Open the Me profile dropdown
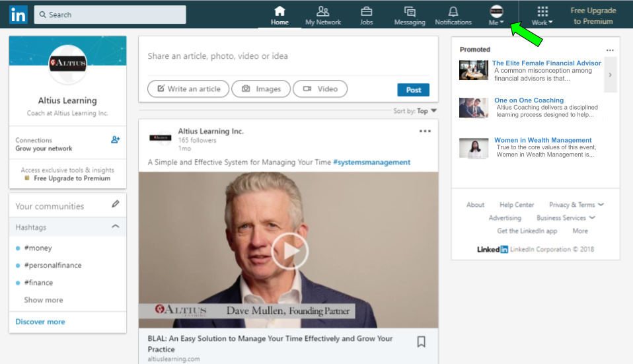Viewport: 633px width, 364px height. tap(496, 15)
